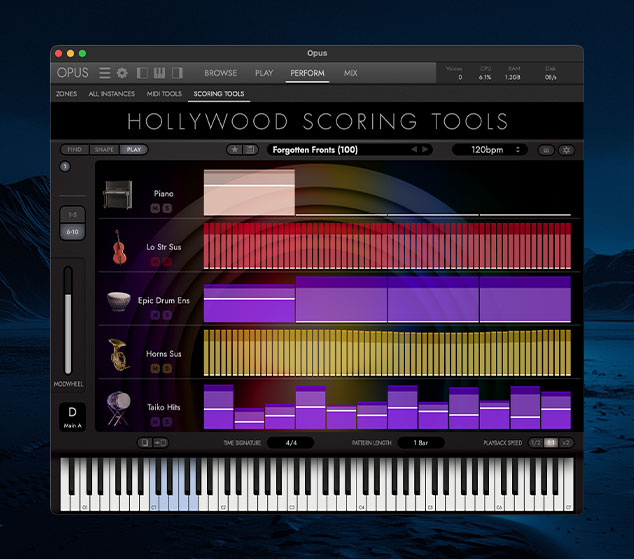
Task: Click the number 1 badge indicator
Action: click(x=65, y=167)
